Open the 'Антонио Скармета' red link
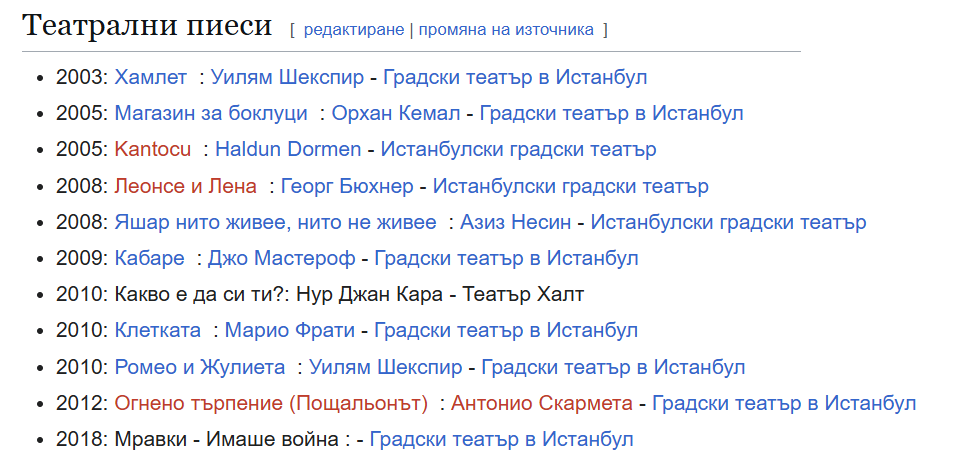 [541, 403]
